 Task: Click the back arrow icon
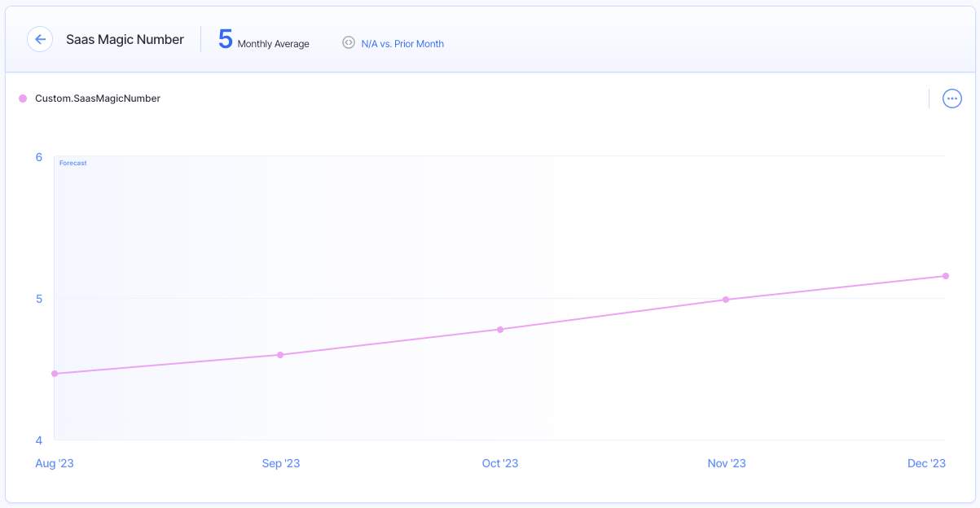coord(40,39)
